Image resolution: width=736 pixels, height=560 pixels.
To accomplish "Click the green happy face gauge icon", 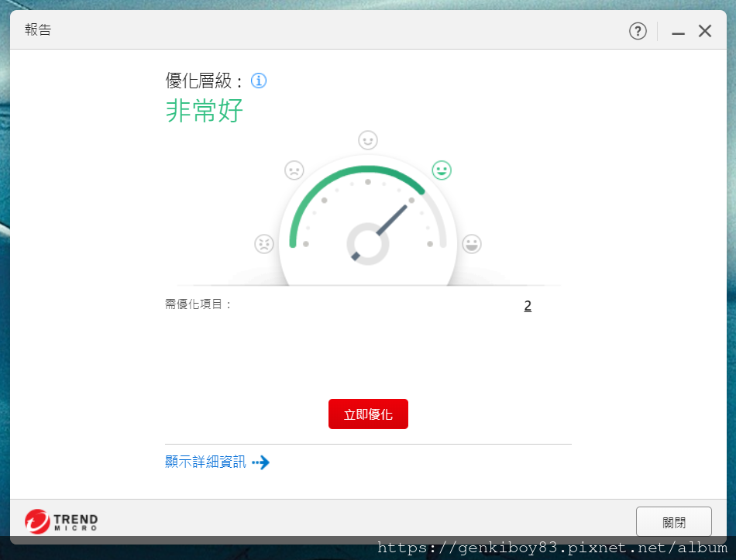I will (442, 170).
